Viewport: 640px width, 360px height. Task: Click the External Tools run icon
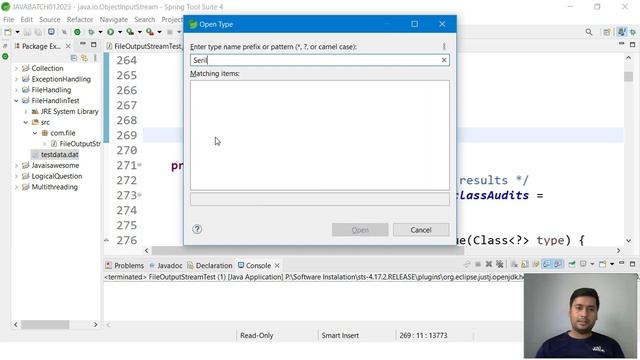150,32
